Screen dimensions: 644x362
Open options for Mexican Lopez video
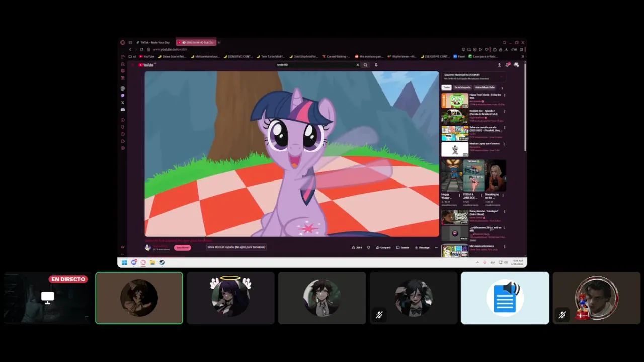(x=505, y=144)
